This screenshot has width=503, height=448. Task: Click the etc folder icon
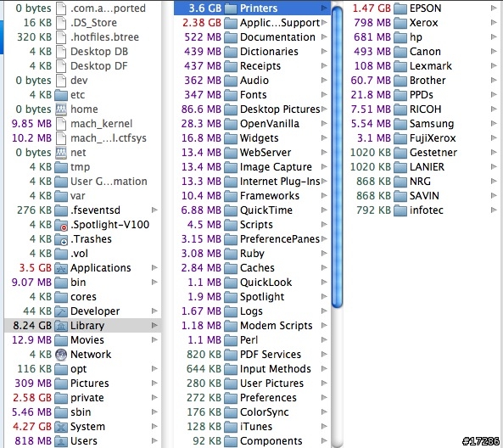click(x=61, y=95)
